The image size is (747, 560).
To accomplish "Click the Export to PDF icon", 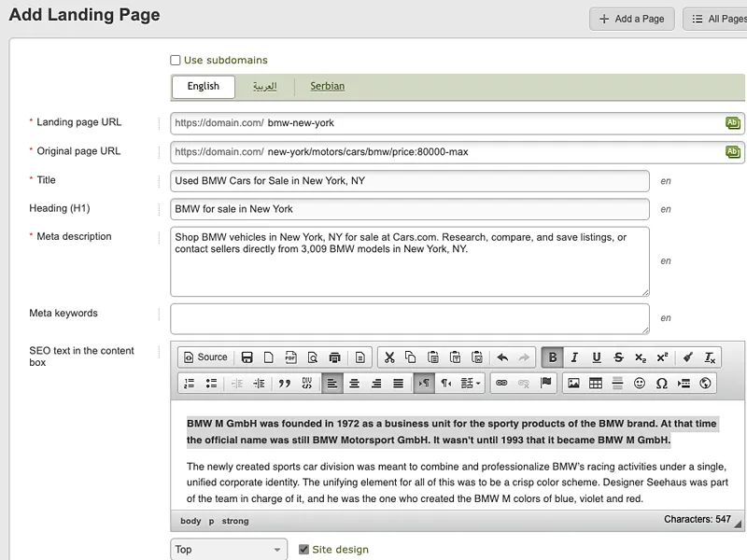I will point(290,357).
